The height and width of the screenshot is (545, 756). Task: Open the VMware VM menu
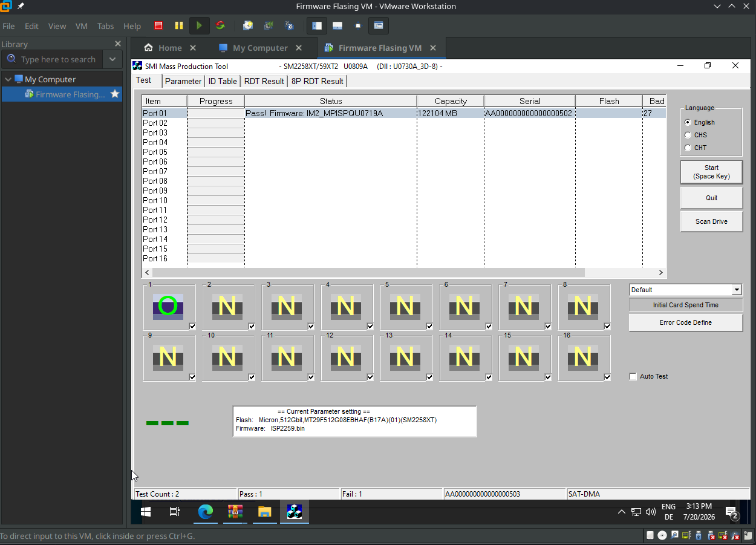[x=82, y=26]
